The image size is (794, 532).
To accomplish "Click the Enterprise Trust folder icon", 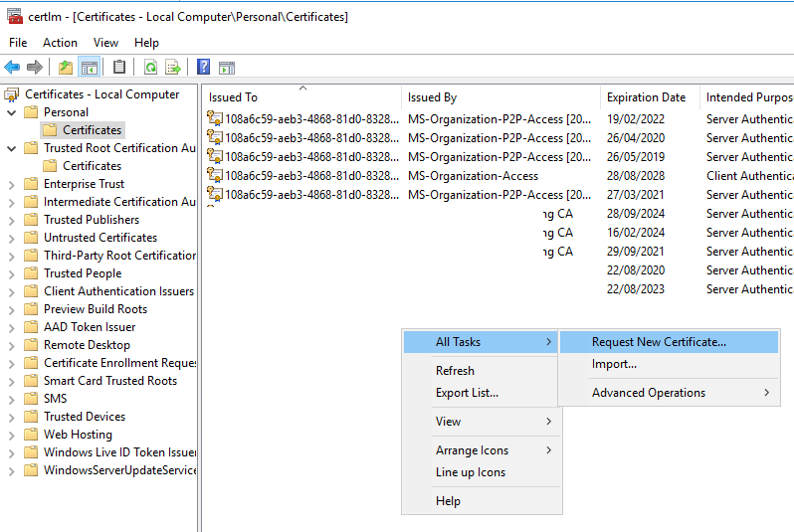I will pos(31,184).
